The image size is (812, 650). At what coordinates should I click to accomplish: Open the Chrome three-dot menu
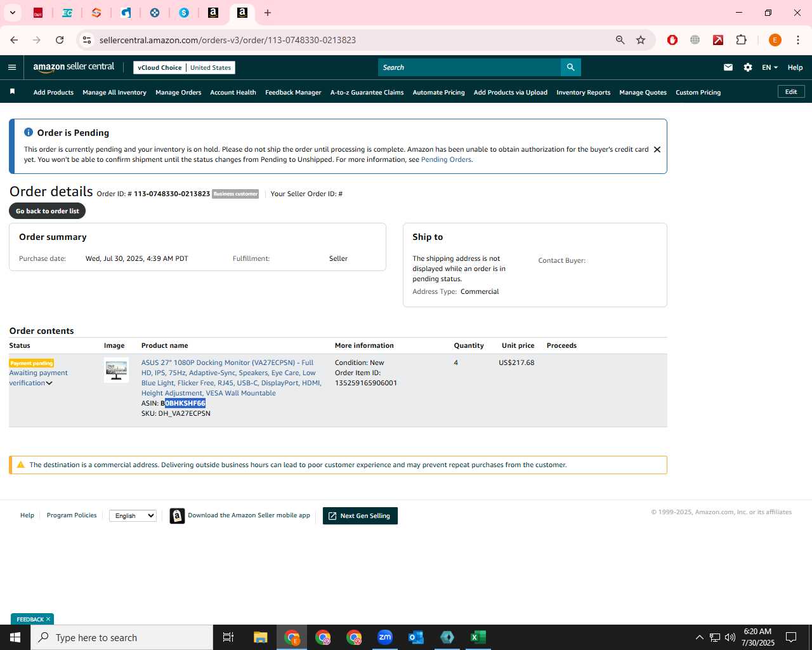click(x=798, y=40)
